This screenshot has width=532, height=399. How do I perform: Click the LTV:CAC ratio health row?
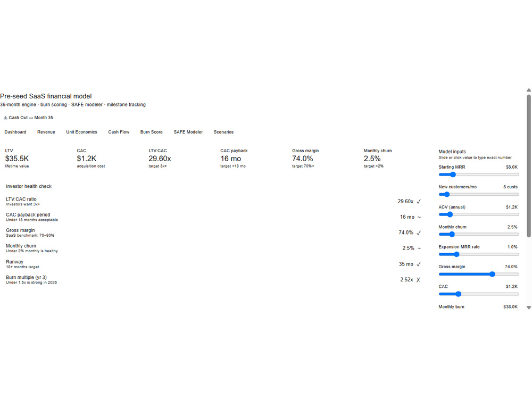[x=213, y=201]
